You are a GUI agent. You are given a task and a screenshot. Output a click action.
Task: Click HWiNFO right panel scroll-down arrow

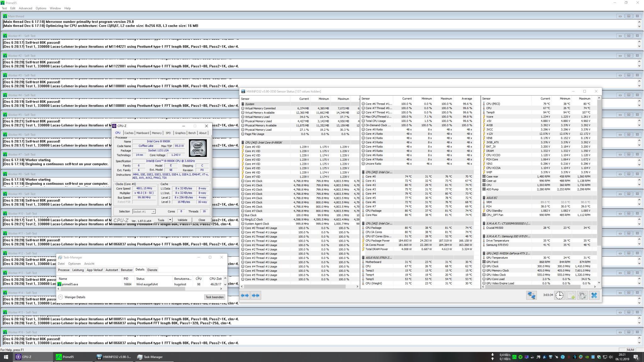[x=599, y=282]
